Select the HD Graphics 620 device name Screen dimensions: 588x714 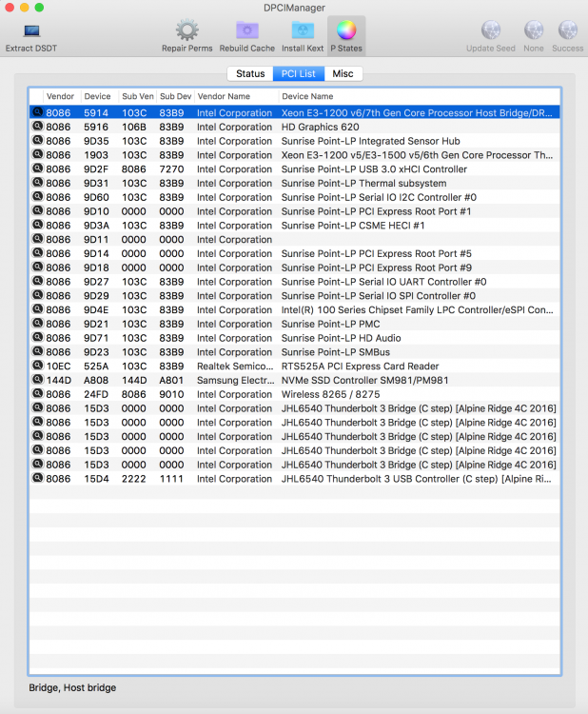(x=320, y=127)
